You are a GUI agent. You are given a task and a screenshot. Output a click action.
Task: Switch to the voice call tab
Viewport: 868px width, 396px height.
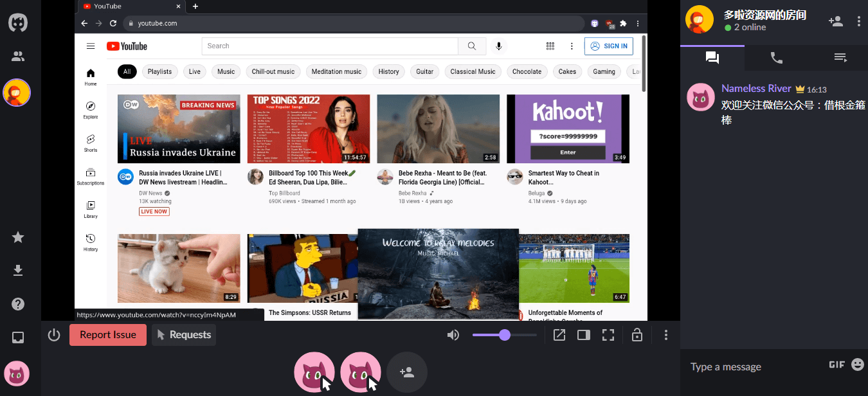777,58
